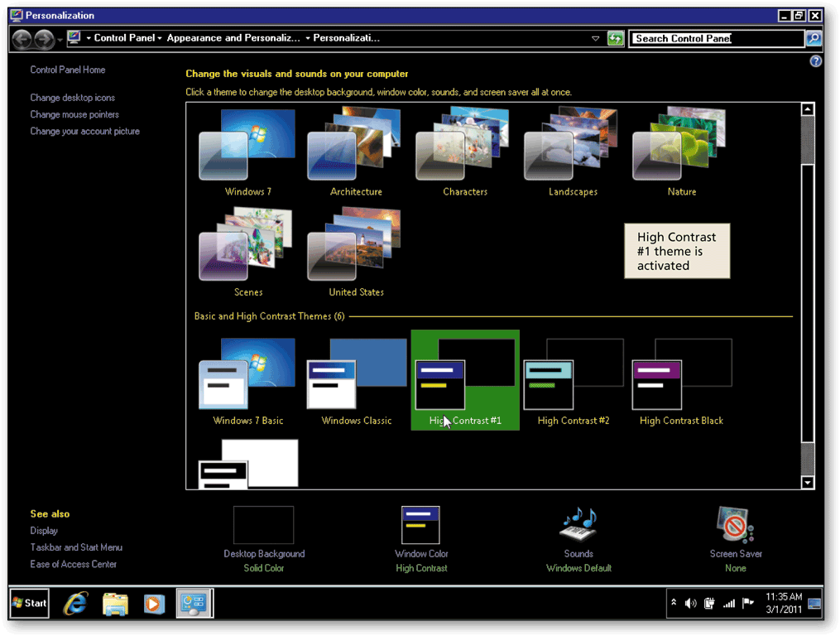
Task: Open Change desktop icons link
Action: (72, 98)
